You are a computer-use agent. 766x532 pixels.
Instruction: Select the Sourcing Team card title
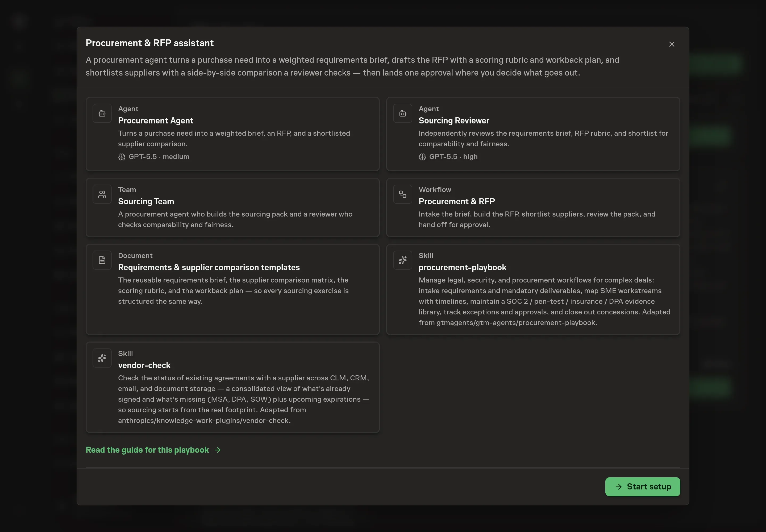click(x=146, y=201)
